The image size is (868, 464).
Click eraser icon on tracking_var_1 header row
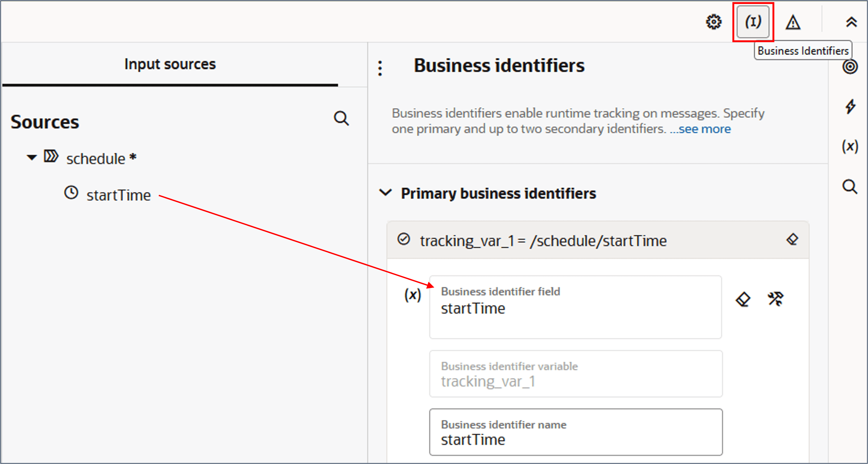(x=792, y=240)
